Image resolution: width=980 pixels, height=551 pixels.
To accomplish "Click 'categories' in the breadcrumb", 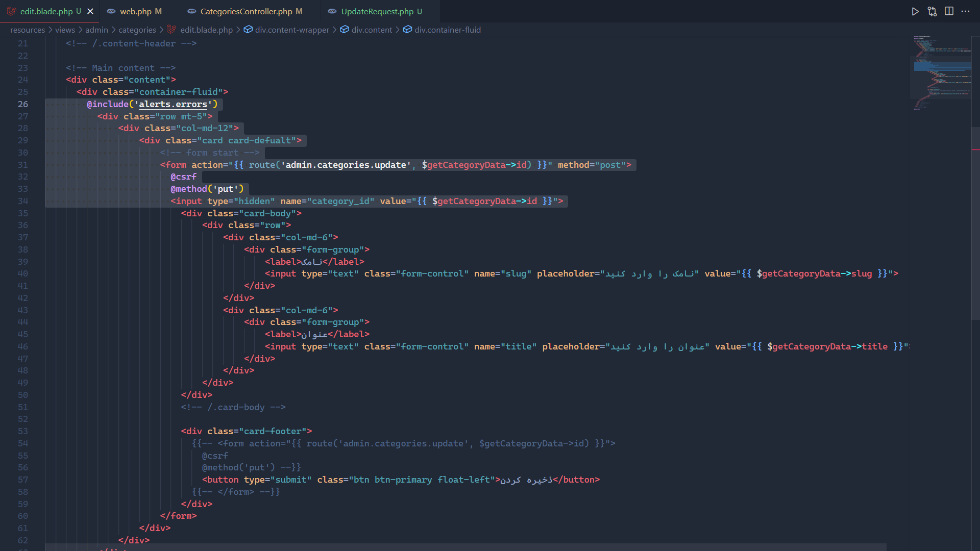I will tap(137, 30).
